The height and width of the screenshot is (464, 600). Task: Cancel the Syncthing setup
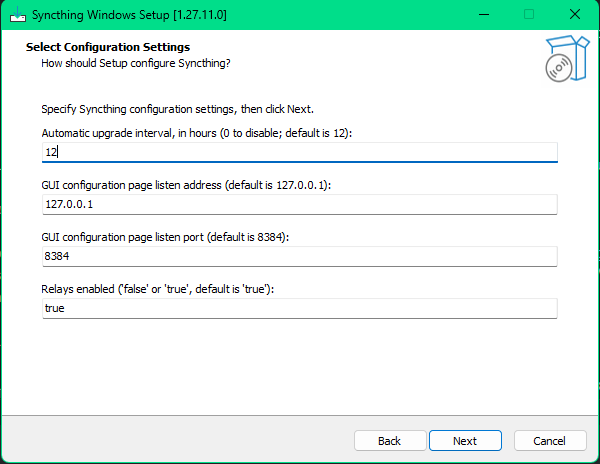pyautogui.click(x=550, y=441)
